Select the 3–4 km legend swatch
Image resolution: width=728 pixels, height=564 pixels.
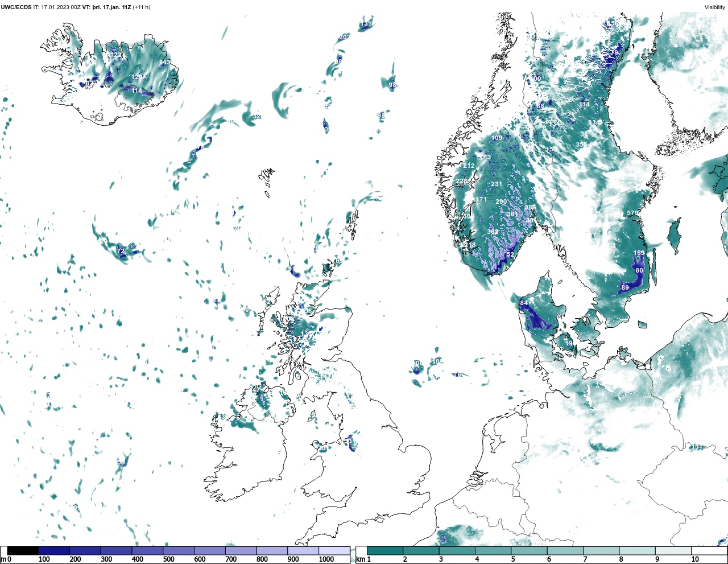point(457,550)
